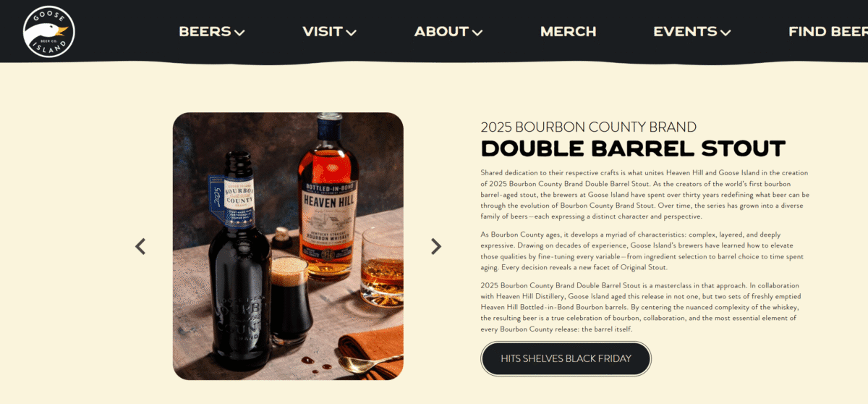
Task: Expand the Beers menu chevron
Action: (x=239, y=33)
